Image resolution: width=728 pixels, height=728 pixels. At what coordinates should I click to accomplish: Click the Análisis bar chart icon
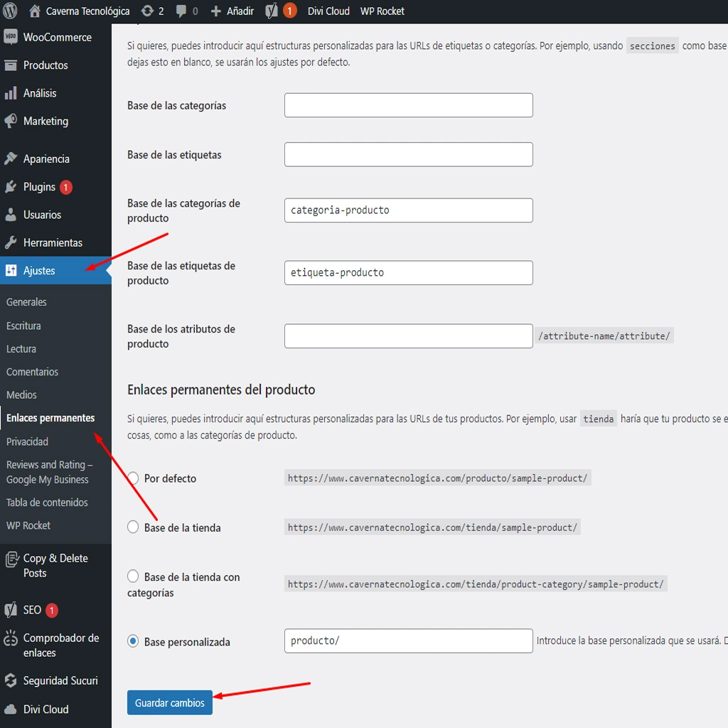click(11, 93)
